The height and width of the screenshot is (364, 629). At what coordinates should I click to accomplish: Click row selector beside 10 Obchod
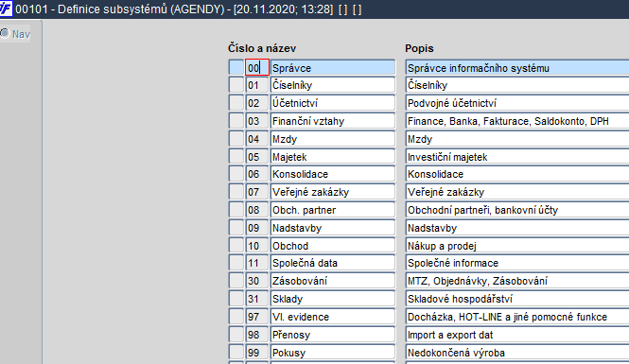236,245
